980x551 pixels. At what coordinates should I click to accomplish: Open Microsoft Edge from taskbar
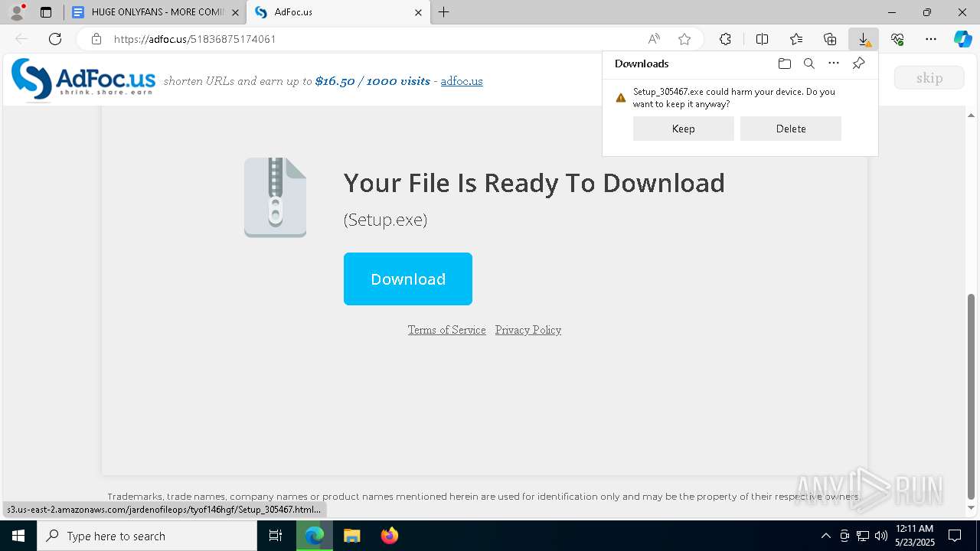coord(315,536)
